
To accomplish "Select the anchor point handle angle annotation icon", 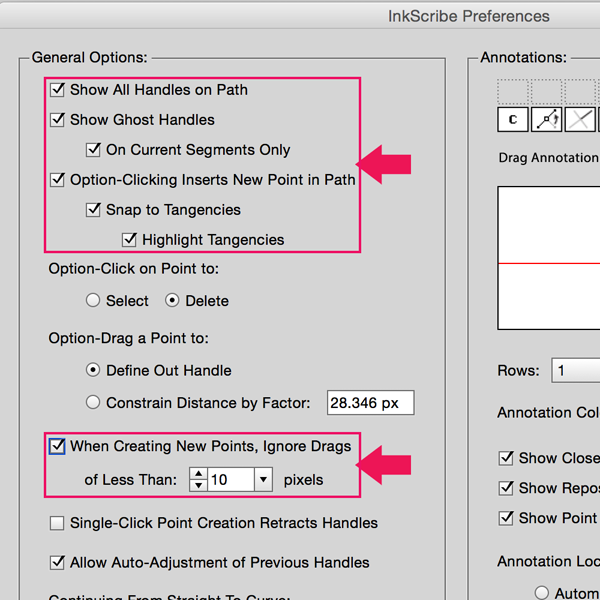I will (x=546, y=120).
